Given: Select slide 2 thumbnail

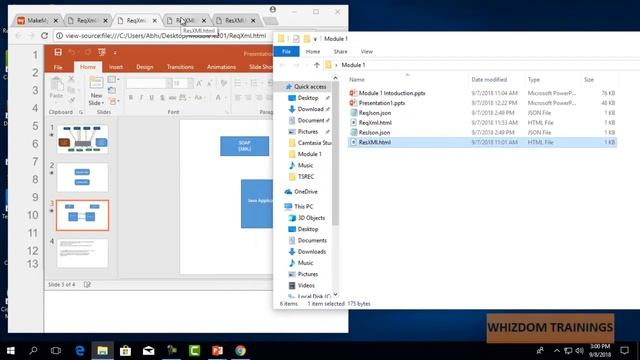Looking at the screenshot, I should [82, 177].
